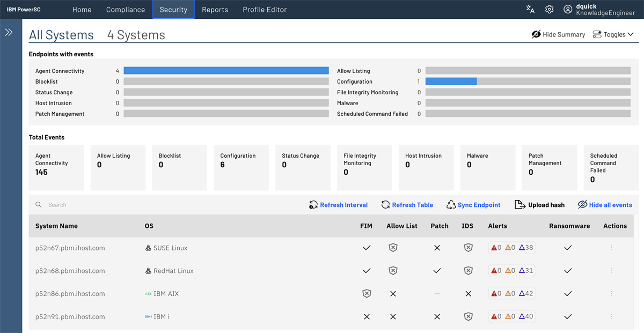Click the Agent Connectivity progress bar
Viewport: 644px width, 333px height.
point(225,70)
